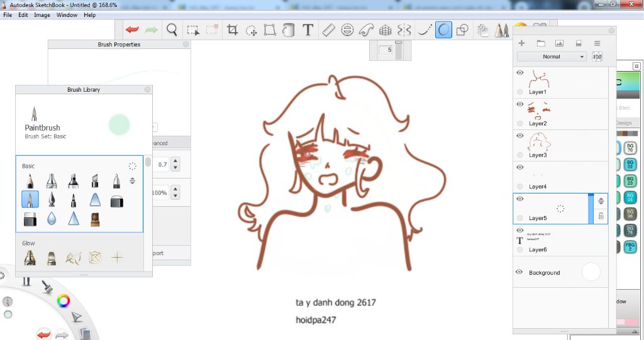This screenshot has height=340, width=644.
Task: Decrease opacity with 100% down arrow
Action: 176,196
